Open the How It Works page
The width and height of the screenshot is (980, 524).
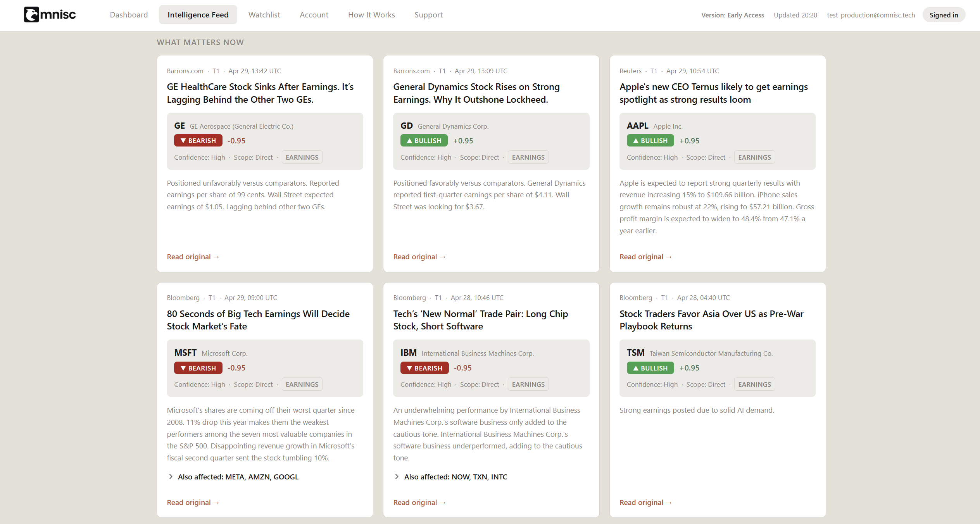[x=371, y=15]
